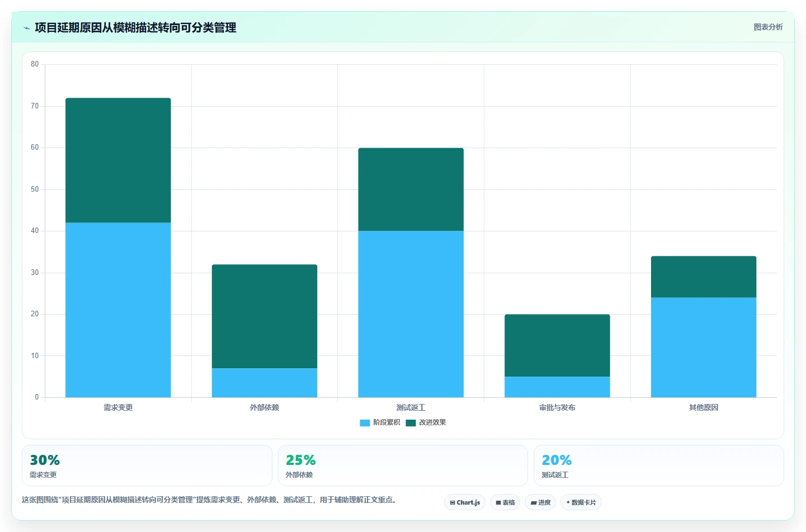Click the Chart.js tag chip

click(x=465, y=502)
